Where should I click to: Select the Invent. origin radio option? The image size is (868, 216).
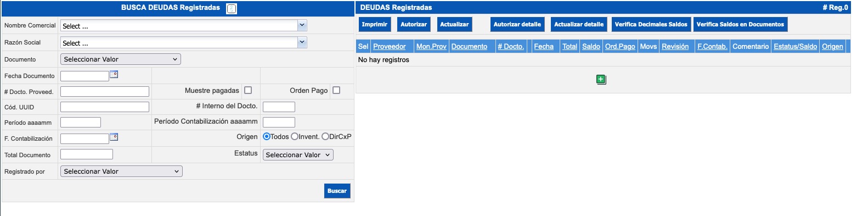click(295, 136)
